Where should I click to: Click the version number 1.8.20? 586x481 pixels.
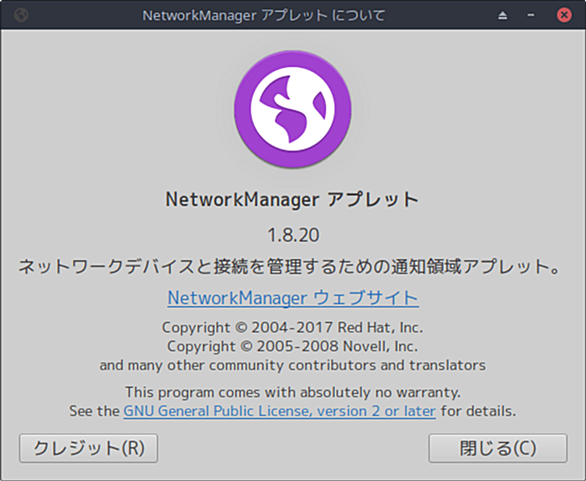pyautogui.click(x=293, y=235)
